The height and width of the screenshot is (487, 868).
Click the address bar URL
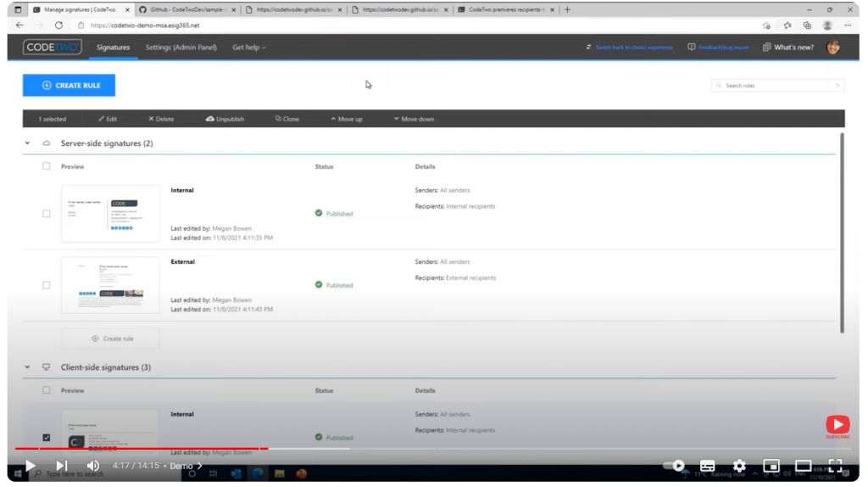tap(145, 25)
